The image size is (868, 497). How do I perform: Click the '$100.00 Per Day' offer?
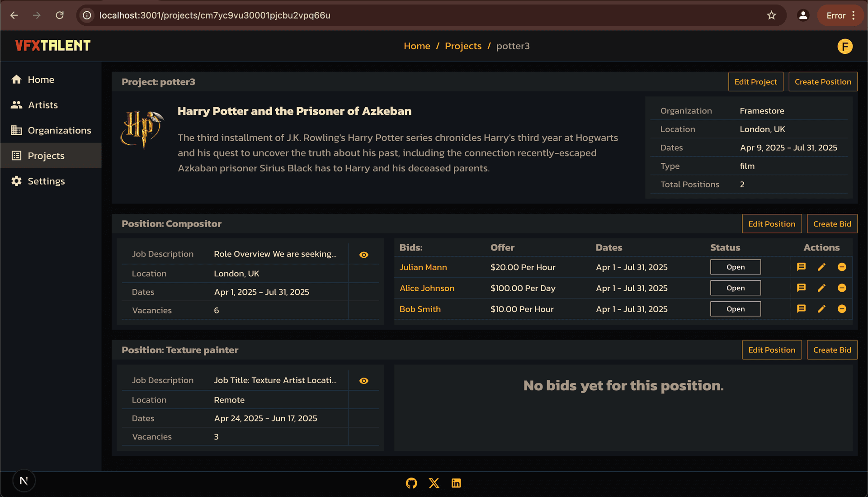[x=523, y=288]
